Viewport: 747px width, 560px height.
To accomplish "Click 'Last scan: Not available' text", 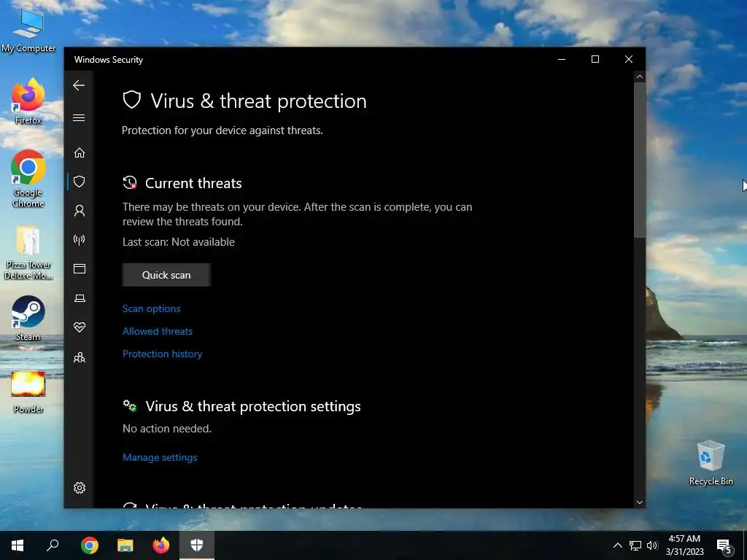I will pyautogui.click(x=179, y=242).
